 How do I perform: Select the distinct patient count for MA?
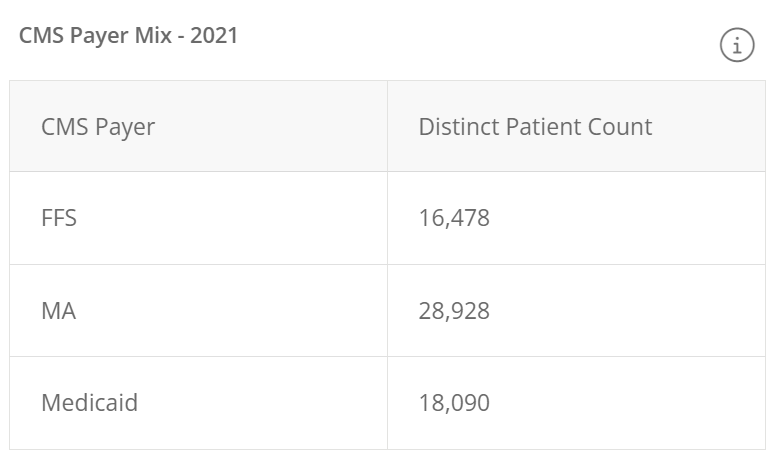pyautogui.click(x=454, y=311)
